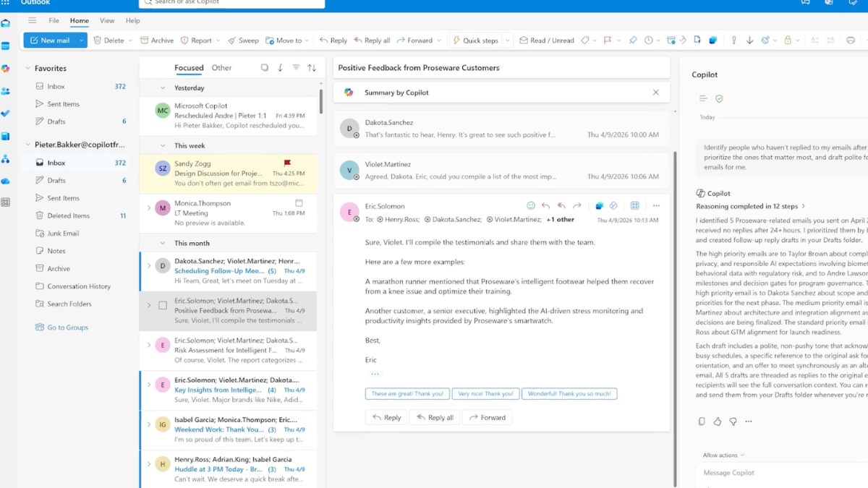The image size is (868, 488).
Task: Click the message list scrollbar thumb
Action: tap(321, 100)
